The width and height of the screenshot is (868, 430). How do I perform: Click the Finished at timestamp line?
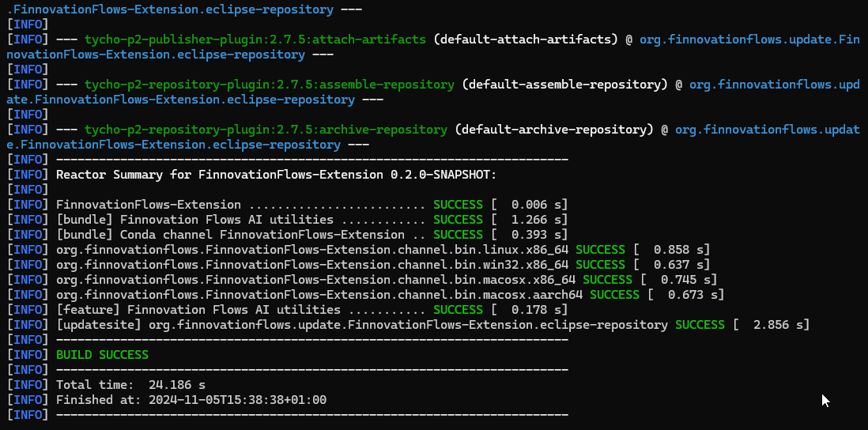click(x=191, y=400)
